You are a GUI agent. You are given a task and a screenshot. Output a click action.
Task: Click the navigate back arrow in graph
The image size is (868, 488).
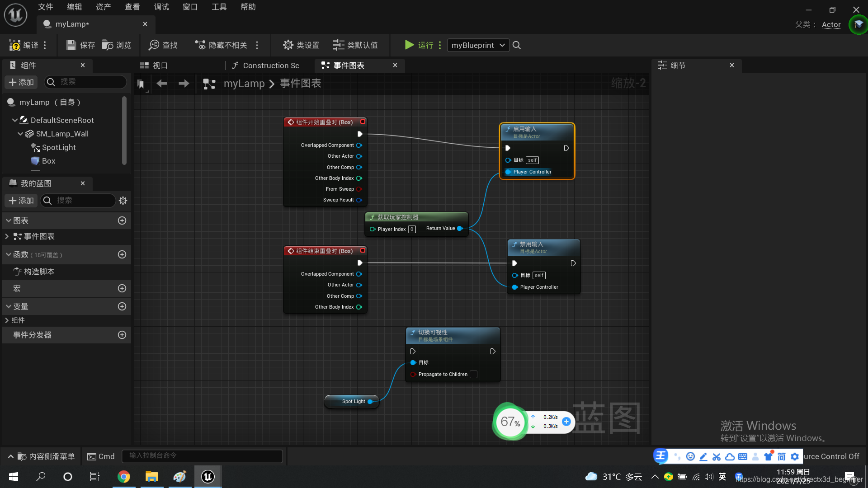[x=162, y=84]
